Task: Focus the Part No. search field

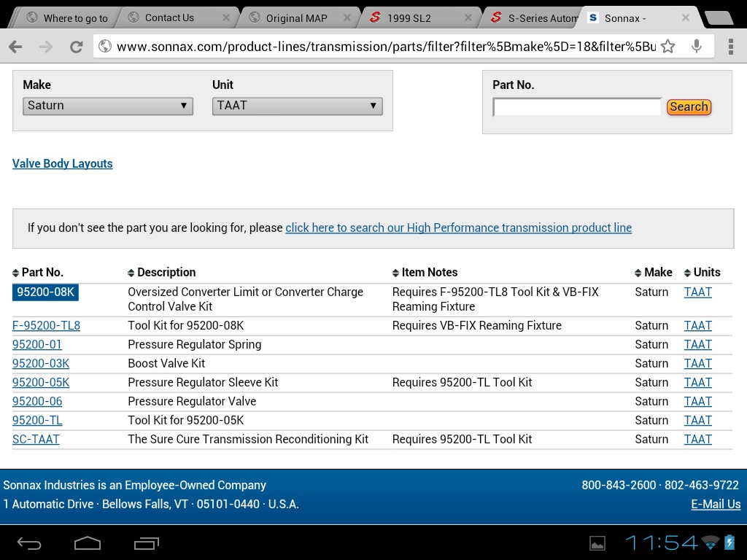Action: (577, 106)
